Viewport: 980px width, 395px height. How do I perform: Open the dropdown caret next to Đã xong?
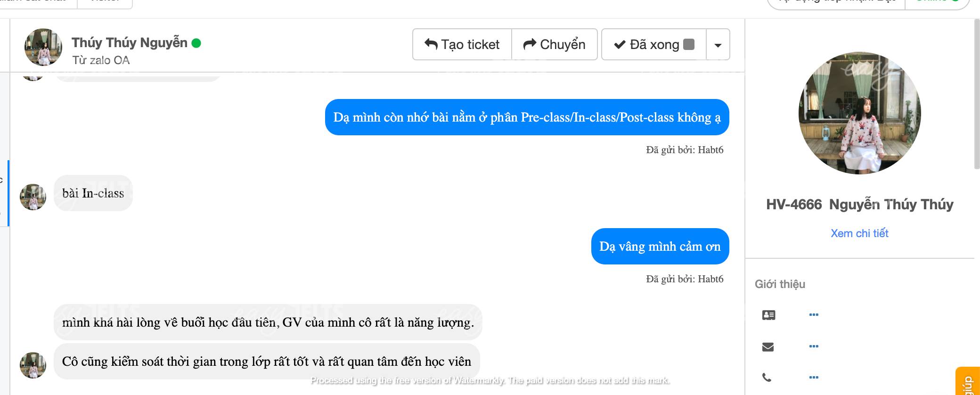pyautogui.click(x=718, y=45)
